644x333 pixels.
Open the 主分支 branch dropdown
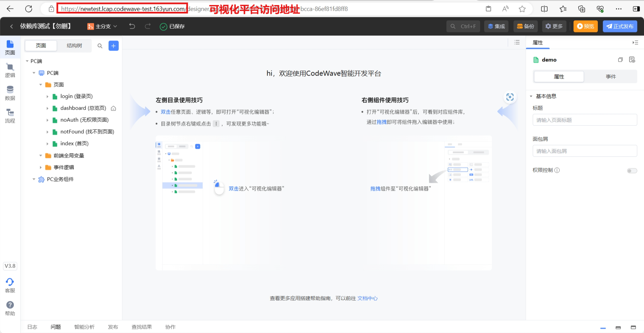(x=102, y=26)
